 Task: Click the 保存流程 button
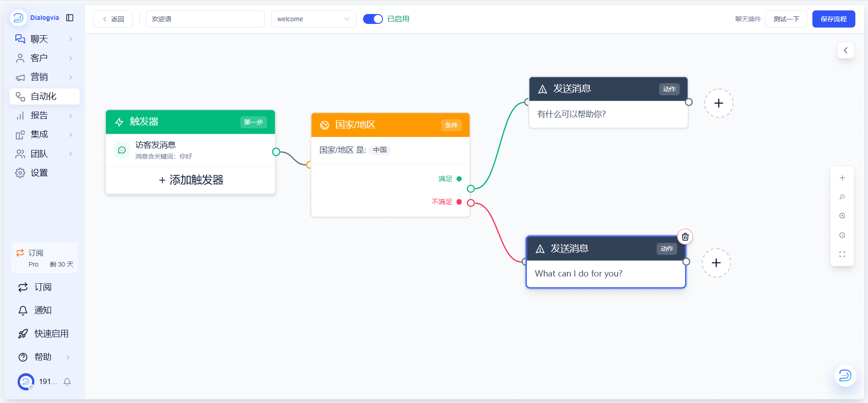coord(834,19)
